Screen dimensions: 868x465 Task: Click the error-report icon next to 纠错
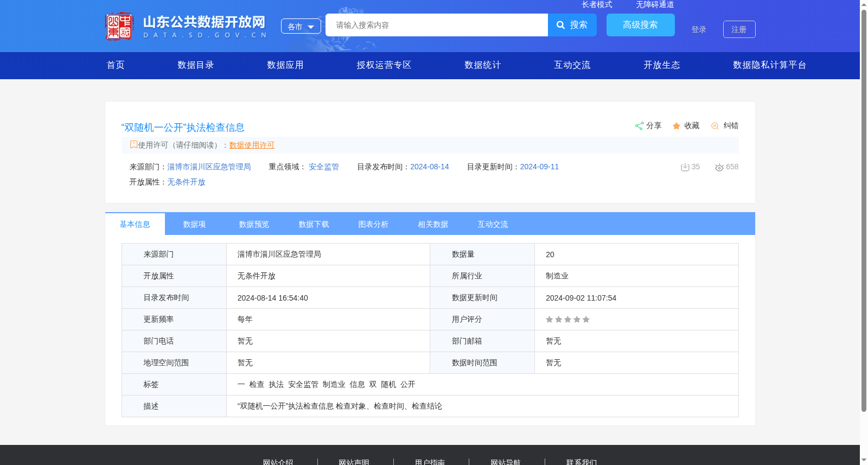(715, 126)
